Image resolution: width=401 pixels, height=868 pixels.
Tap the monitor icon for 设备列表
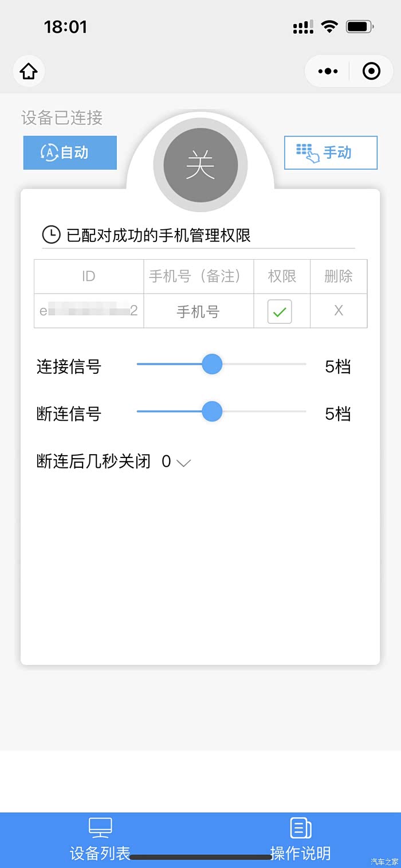(x=100, y=828)
